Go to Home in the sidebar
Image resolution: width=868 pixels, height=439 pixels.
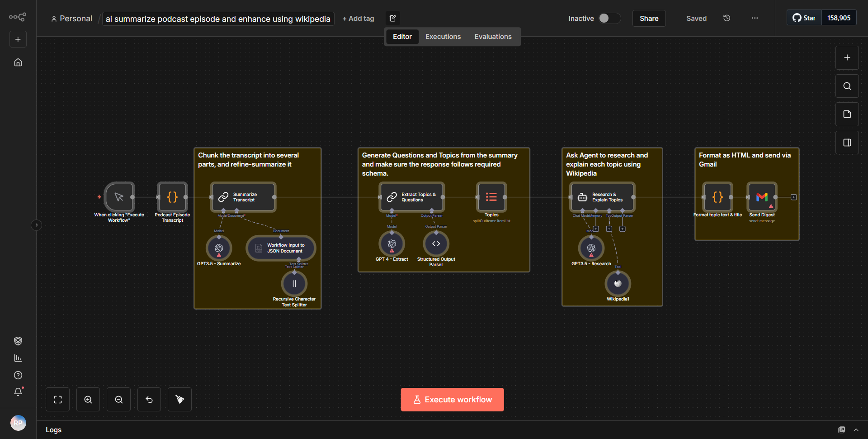(x=18, y=62)
